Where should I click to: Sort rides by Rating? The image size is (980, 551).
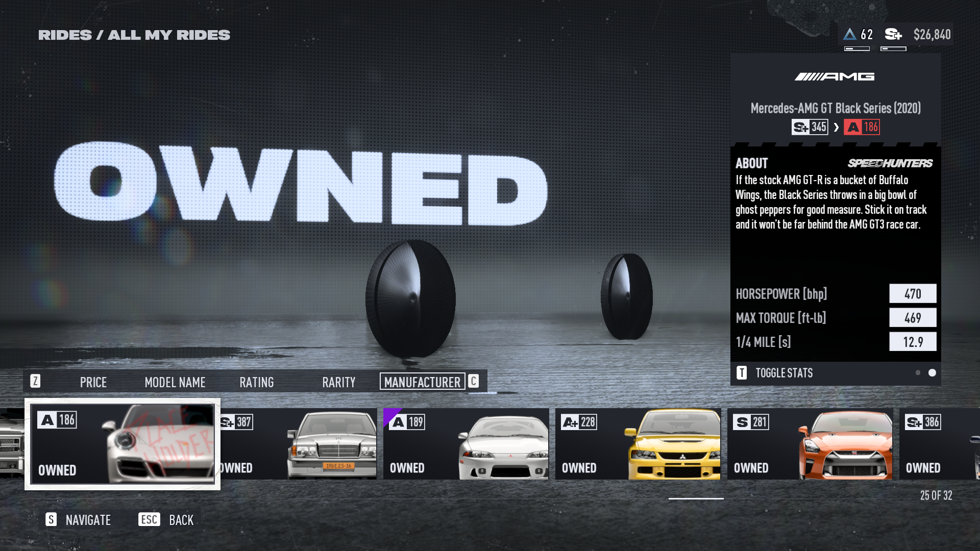[257, 382]
